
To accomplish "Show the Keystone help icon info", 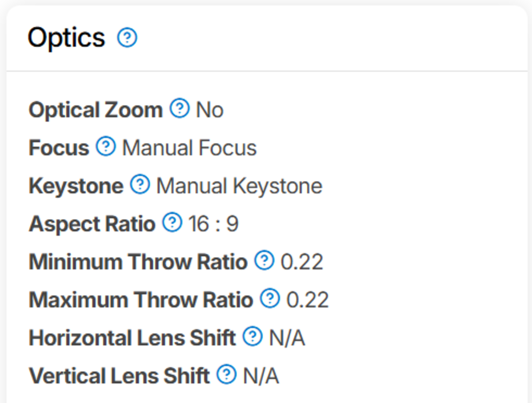I will click(x=140, y=184).
